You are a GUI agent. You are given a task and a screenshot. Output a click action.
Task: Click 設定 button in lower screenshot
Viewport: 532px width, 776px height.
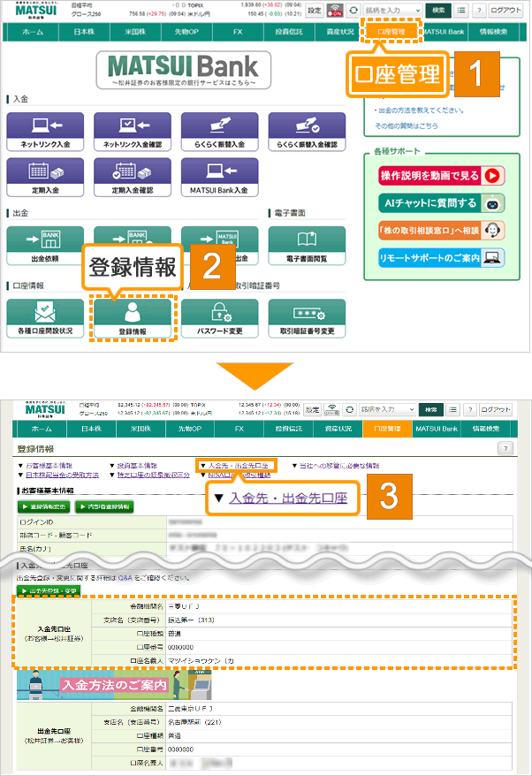point(312,409)
